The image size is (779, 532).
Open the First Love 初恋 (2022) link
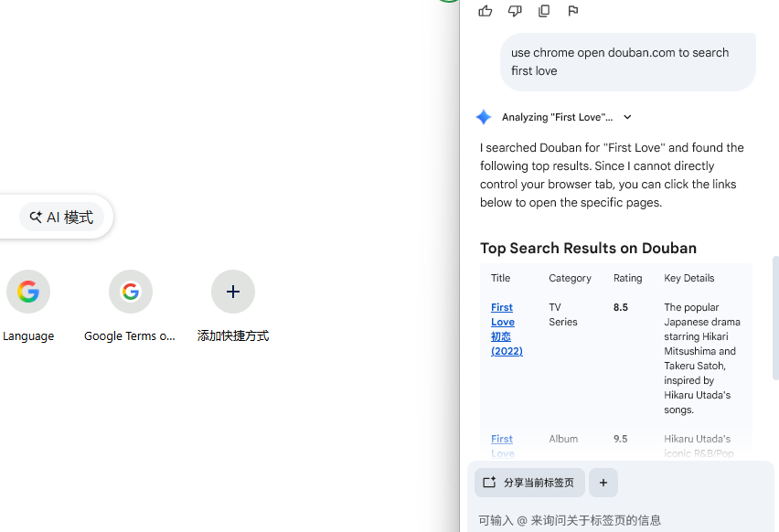pos(502,329)
